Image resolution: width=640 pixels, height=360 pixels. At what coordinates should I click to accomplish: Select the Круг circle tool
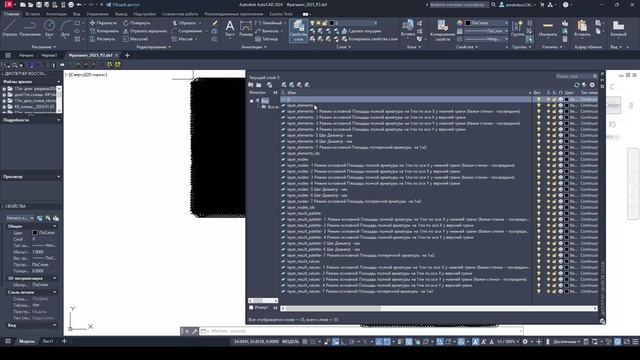pyautogui.click(x=49, y=29)
